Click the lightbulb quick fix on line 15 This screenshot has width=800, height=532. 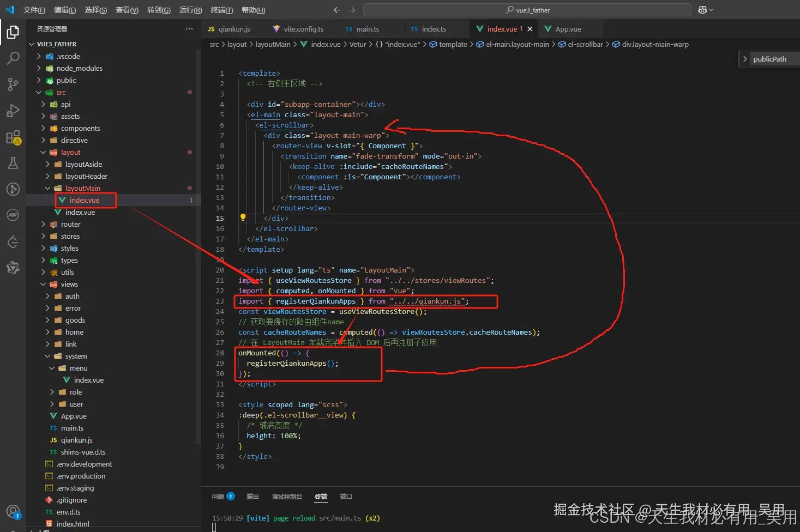tap(242, 217)
